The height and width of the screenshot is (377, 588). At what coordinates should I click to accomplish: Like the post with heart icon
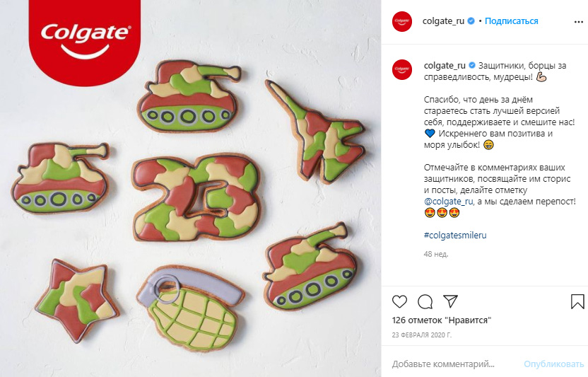click(399, 301)
